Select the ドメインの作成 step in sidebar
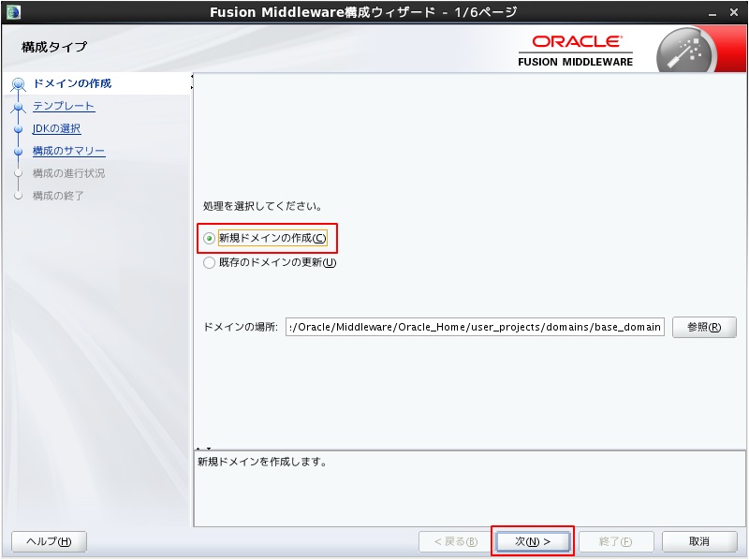This screenshot has height=560, width=749. point(72,83)
